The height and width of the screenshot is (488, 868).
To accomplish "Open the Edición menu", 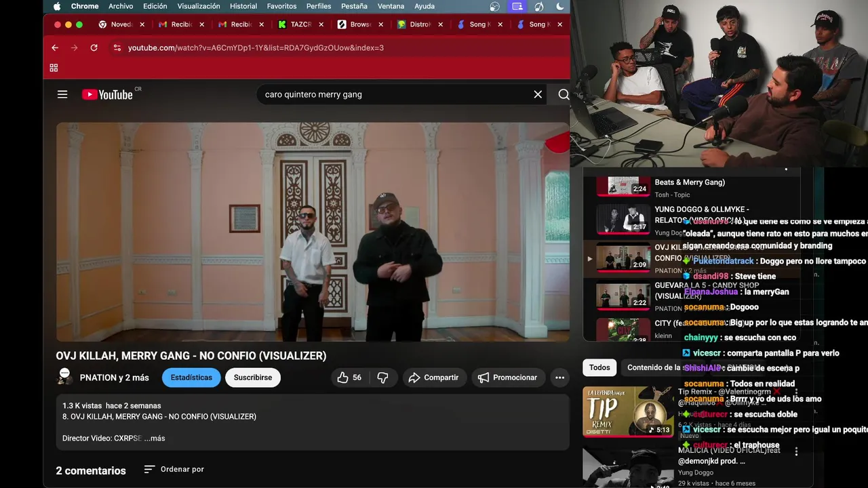I will point(155,6).
